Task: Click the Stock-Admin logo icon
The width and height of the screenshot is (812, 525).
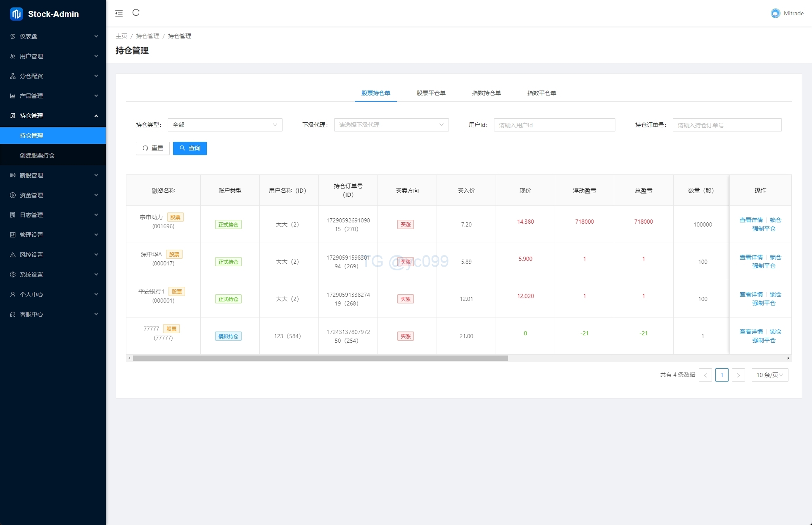Action: tap(16, 14)
